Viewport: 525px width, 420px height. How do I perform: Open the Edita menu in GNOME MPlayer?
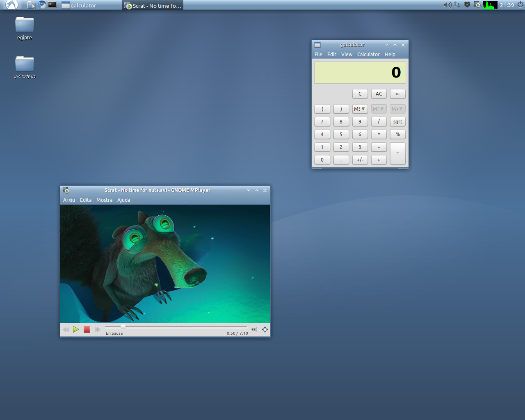86,200
